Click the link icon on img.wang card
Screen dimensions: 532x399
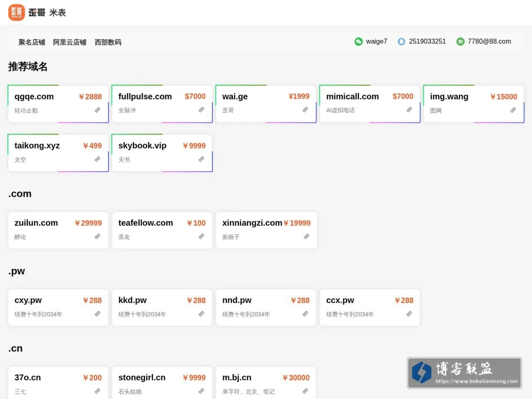513,110
